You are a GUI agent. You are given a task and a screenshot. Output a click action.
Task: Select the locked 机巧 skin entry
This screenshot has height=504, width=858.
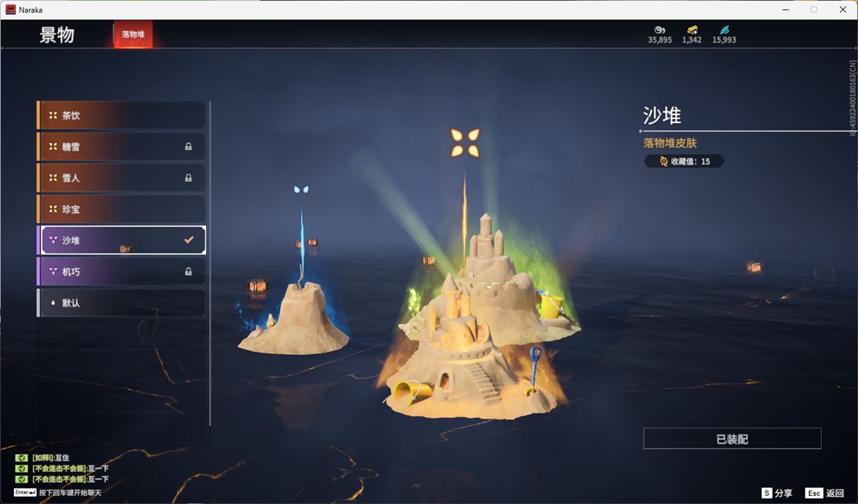coord(121,271)
